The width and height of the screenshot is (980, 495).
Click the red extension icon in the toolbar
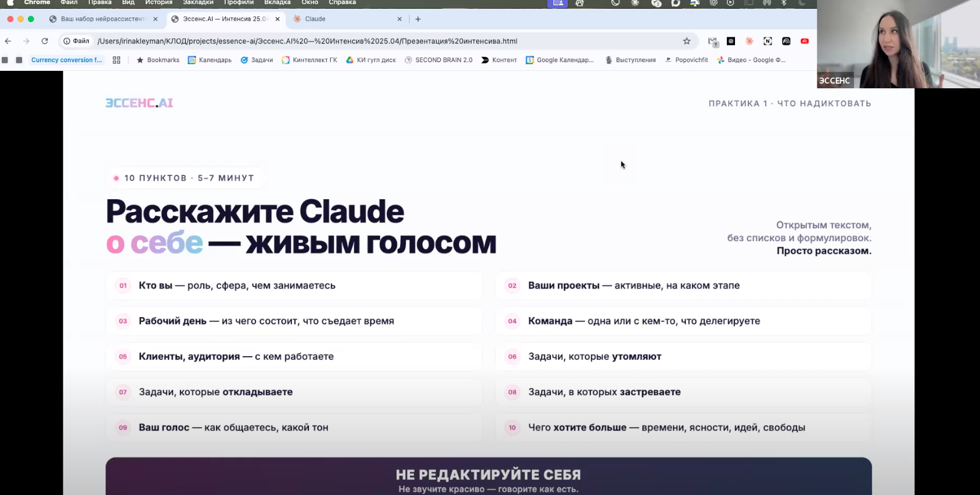805,41
